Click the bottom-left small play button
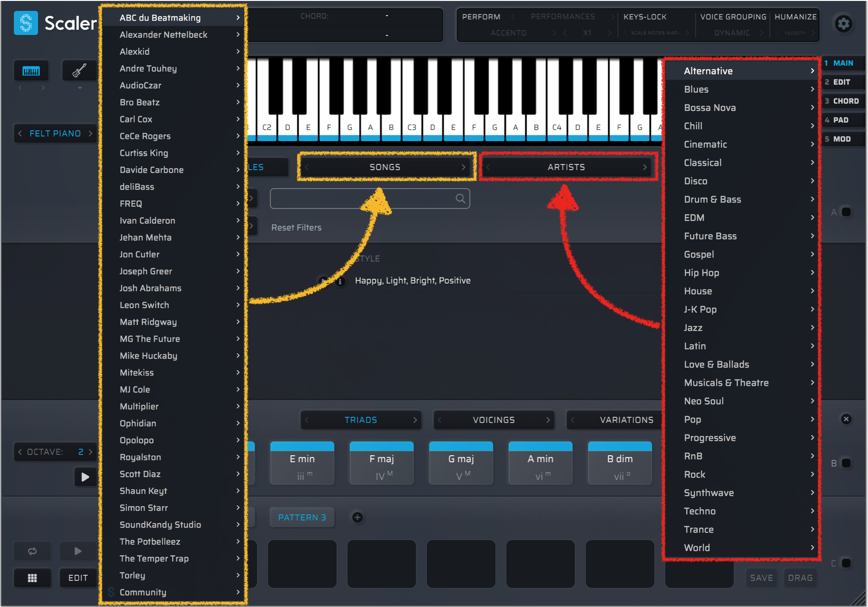 click(x=78, y=551)
